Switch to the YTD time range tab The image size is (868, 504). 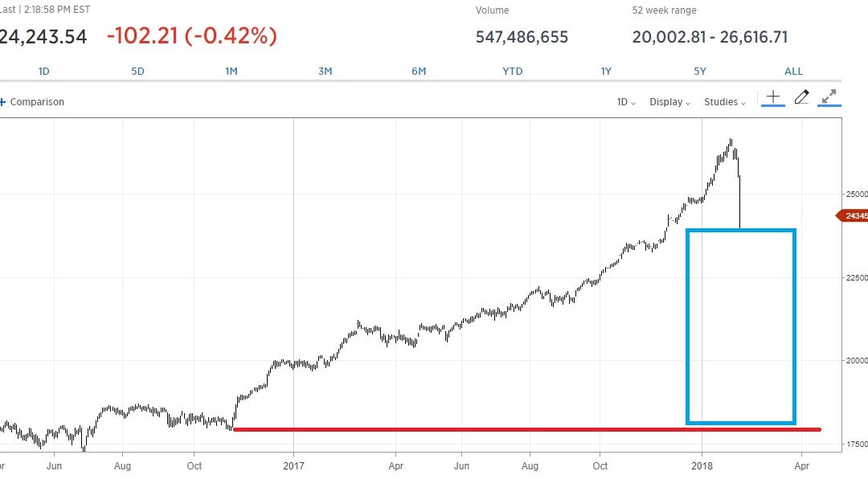[512, 71]
